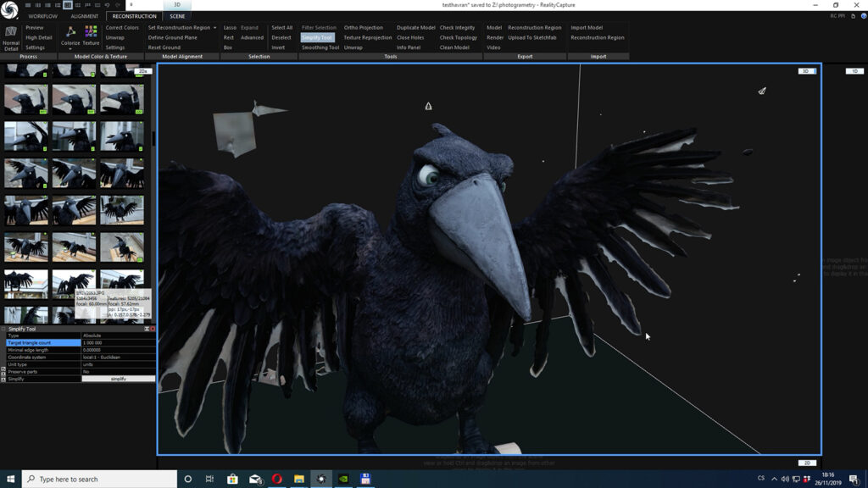
Task: Open Microsoft Store from taskbar
Action: (x=232, y=480)
